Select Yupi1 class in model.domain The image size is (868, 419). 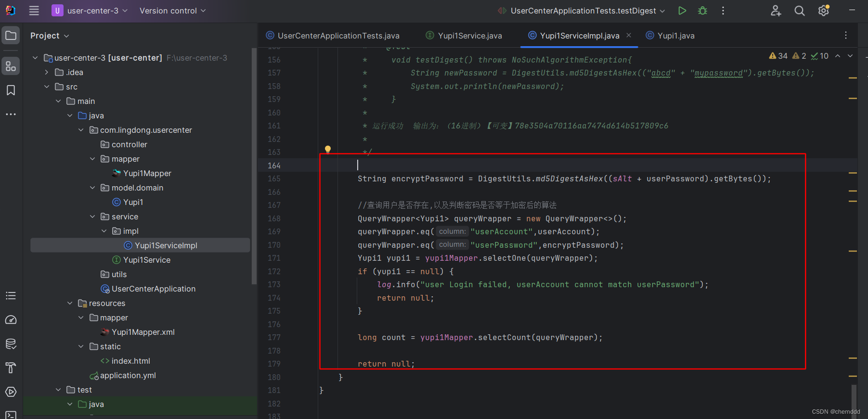133,202
